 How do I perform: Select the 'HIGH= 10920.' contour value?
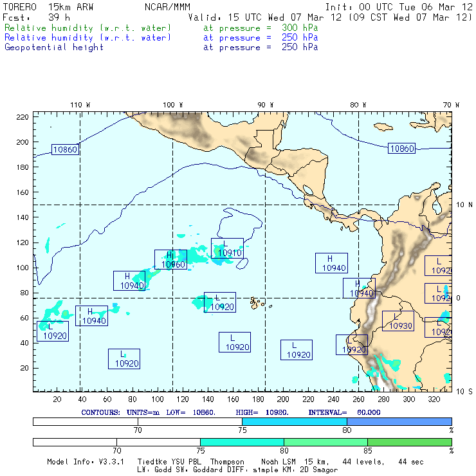pos(262,412)
